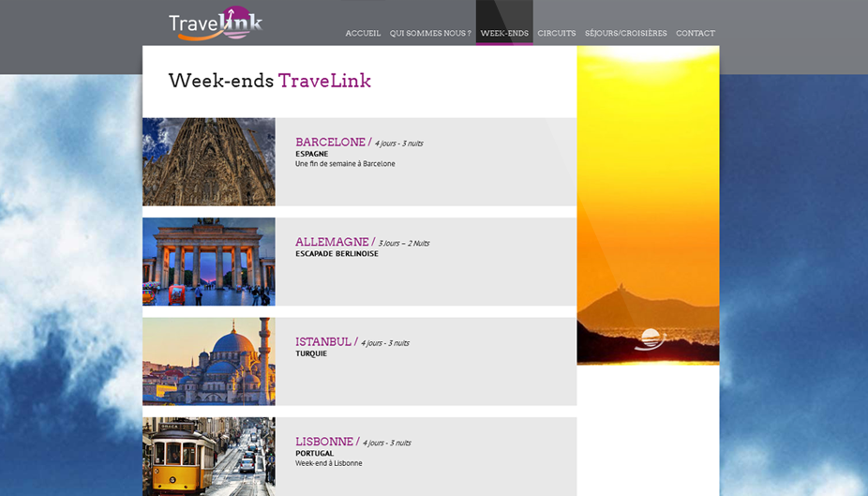Click the Brandenburg Gate thumbnail
This screenshot has height=496, width=868.
(x=209, y=262)
